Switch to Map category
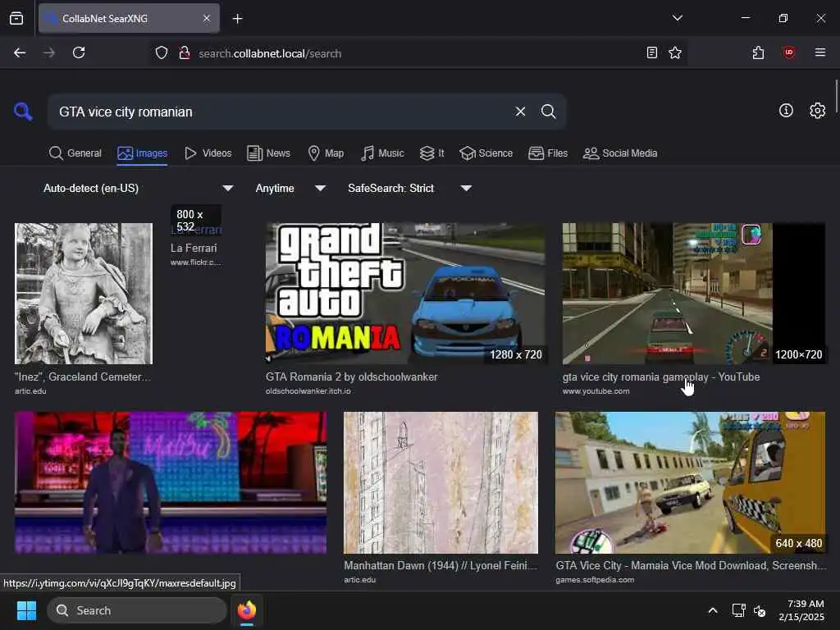Screen dimensions: 840x630 326,153
